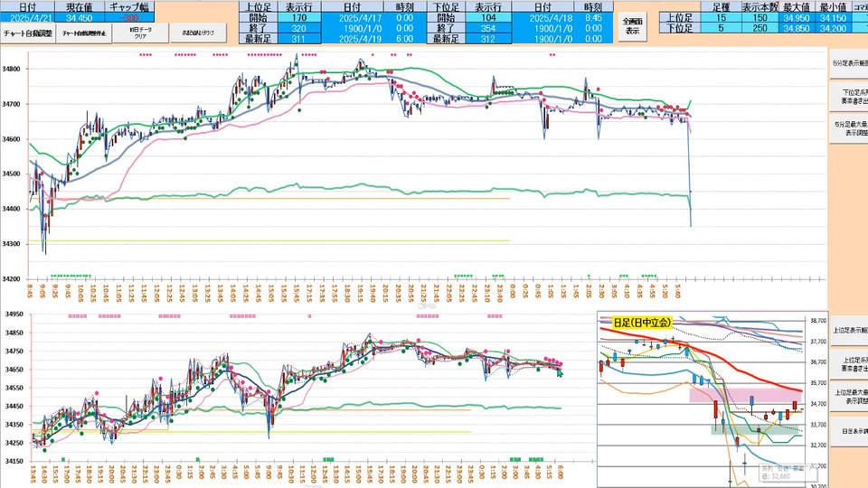Select the 現在値 header cell
Viewport: 868px width, 488px height.
click(x=80, y=7)
